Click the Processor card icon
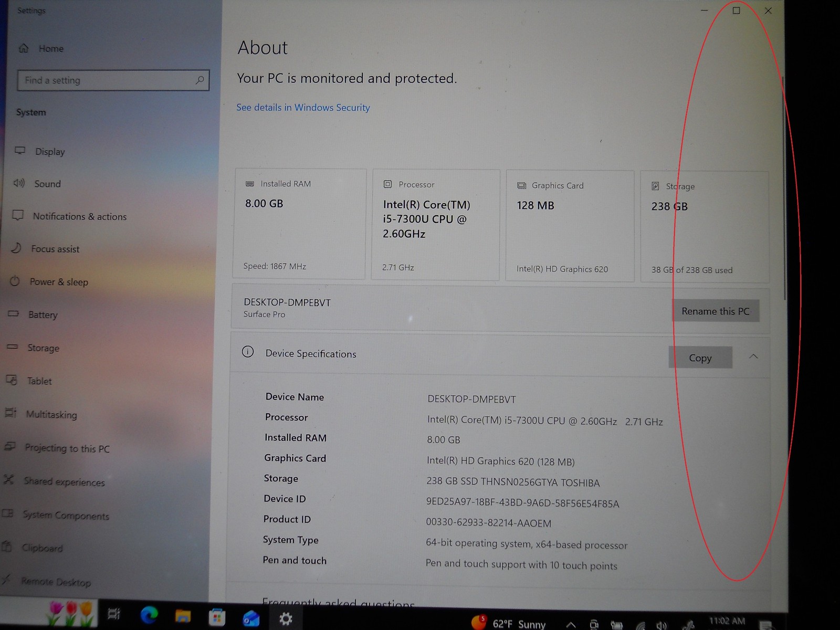Image resolution: width=840 pixels, height=630 pixels. pyautogui.click(x=387, y=184)
